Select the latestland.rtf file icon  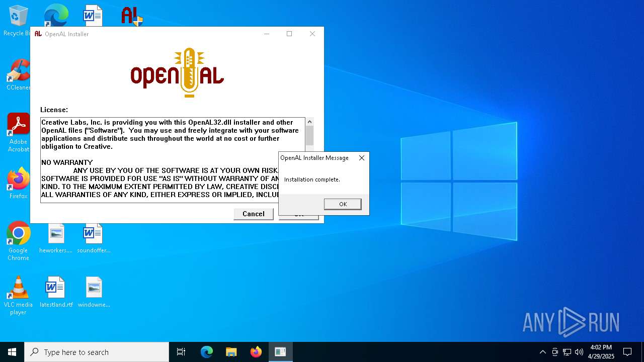[x=56, y=292]
